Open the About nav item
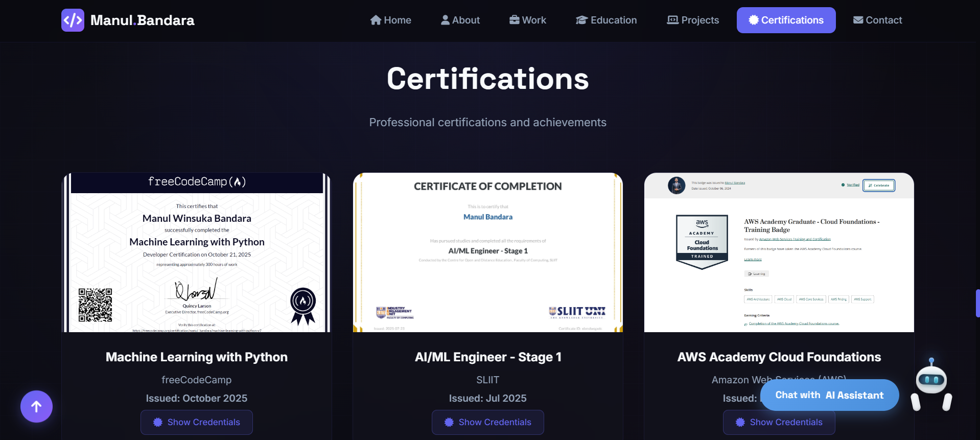 click(460, 20)
